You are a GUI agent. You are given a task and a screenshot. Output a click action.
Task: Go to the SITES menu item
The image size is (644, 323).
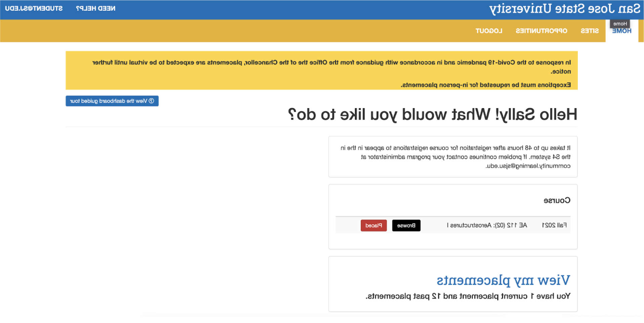[590, 31]
